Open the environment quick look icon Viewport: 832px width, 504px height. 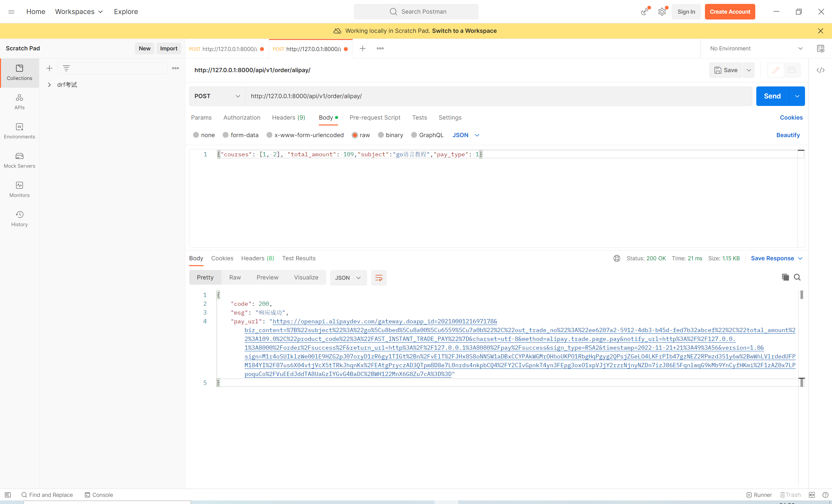(820, 48)
